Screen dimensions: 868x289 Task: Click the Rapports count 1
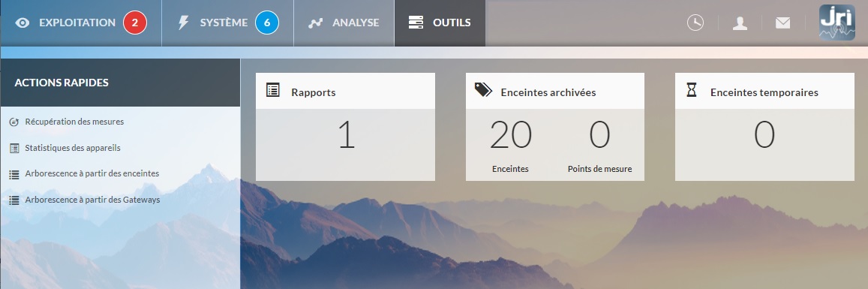pos(347,136)
